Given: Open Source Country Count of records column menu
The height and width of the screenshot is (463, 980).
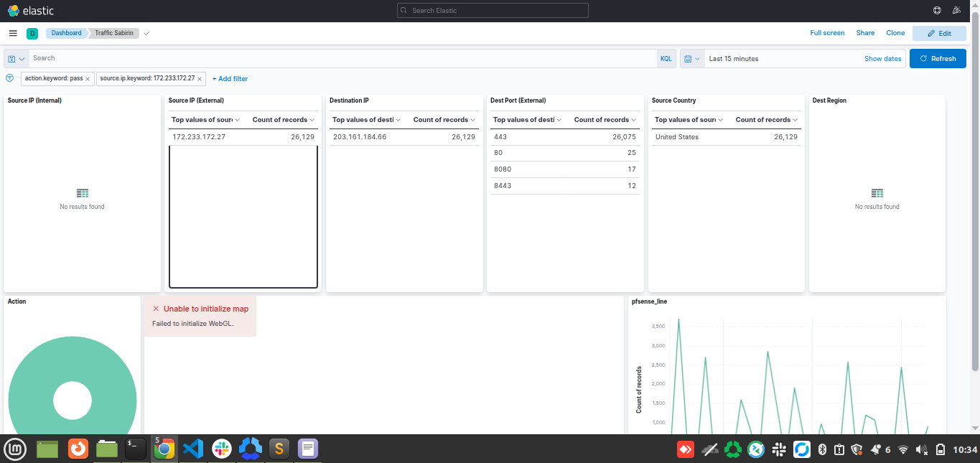Looking at the screenshot, I should [x=766, y=120].
